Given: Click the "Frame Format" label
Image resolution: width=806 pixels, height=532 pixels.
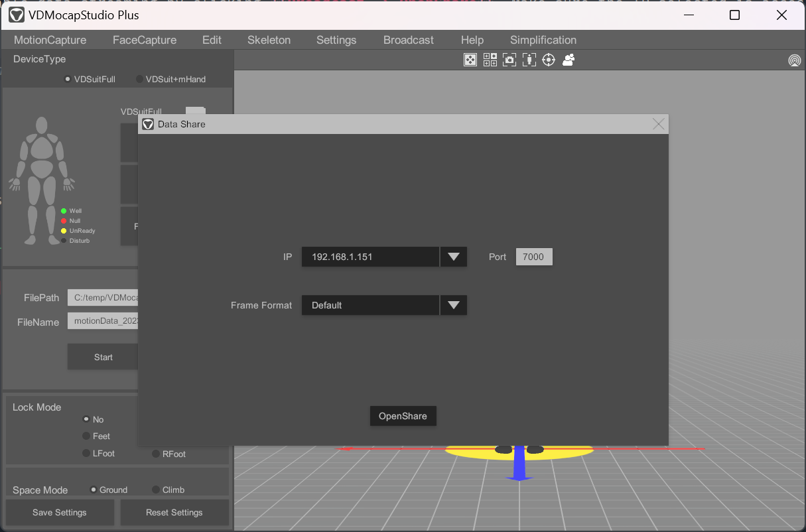Looking at the screenshot, I should 261,305.
